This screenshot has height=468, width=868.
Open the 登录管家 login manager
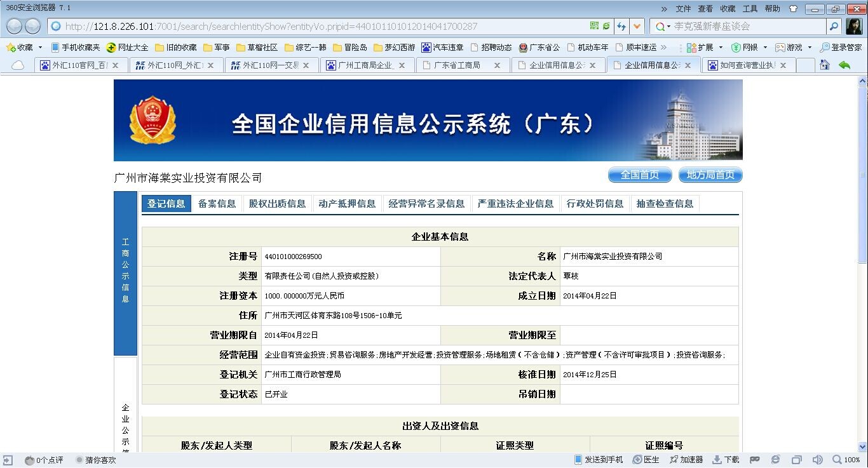[841, 48]
